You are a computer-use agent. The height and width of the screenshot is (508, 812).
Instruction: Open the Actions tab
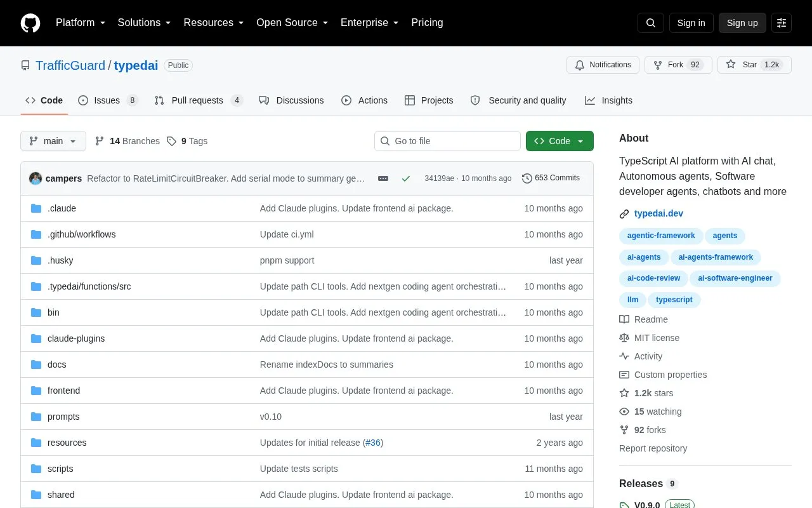pos(365,100)
